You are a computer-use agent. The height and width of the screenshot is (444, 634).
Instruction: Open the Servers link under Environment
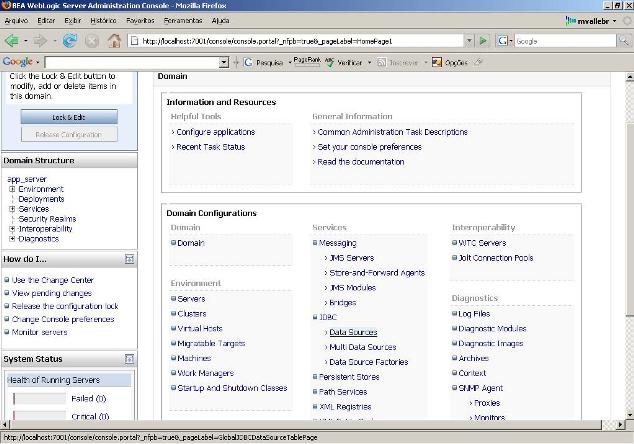click(x=190, y=299)
